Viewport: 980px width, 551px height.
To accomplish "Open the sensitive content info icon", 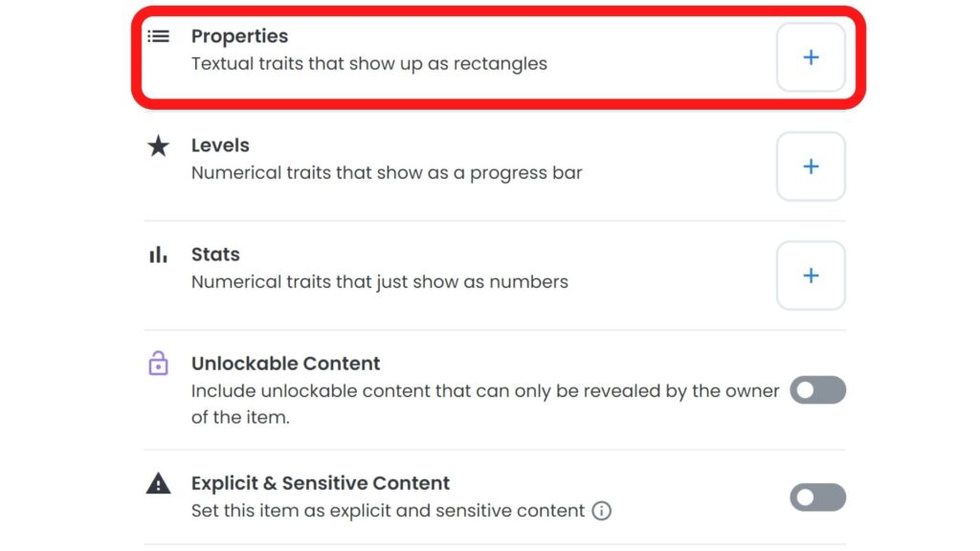I will pos(601,511).
